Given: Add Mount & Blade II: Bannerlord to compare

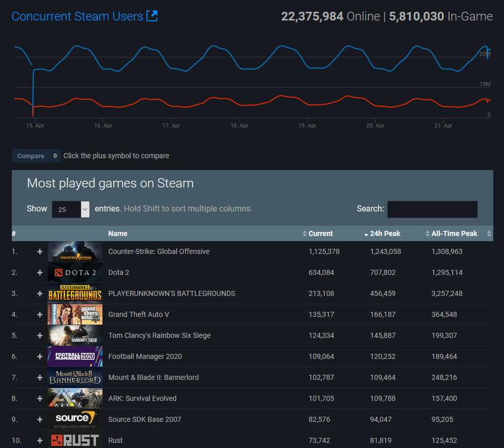Looking at the screenshot, I should (40, 378).
